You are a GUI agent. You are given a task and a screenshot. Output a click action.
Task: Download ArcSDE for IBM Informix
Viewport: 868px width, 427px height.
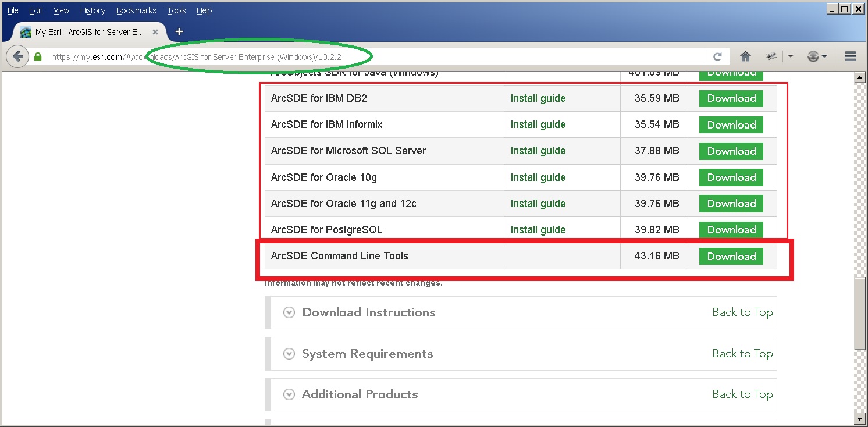coord(731,124)
